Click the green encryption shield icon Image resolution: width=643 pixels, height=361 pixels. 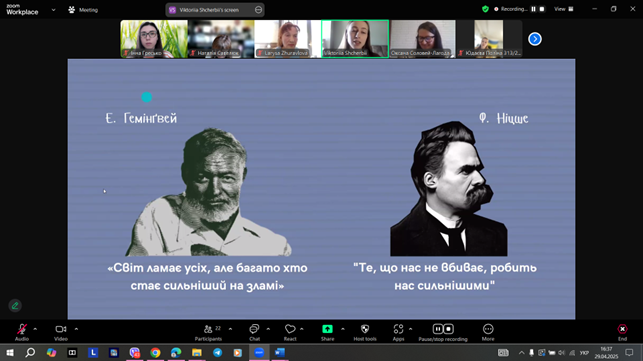click(x=486, y=9)
